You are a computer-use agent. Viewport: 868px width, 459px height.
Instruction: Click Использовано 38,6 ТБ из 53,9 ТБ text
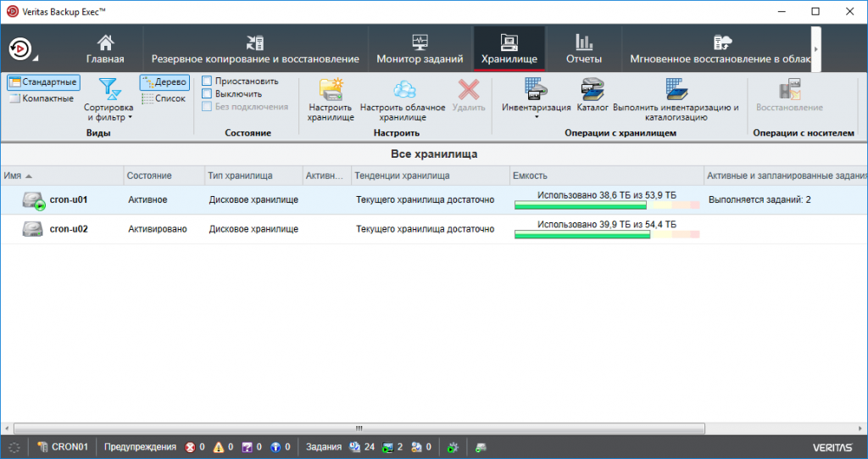(607, 195)
